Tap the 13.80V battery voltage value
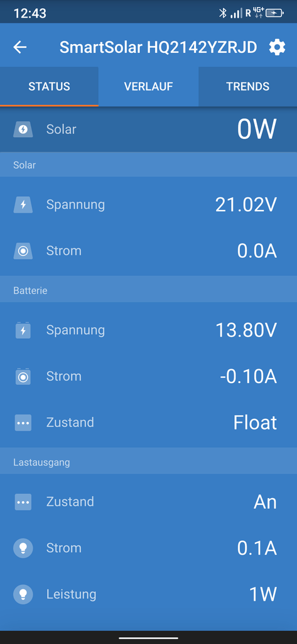This screenshot has width=297, height=644. coord(246,330)
